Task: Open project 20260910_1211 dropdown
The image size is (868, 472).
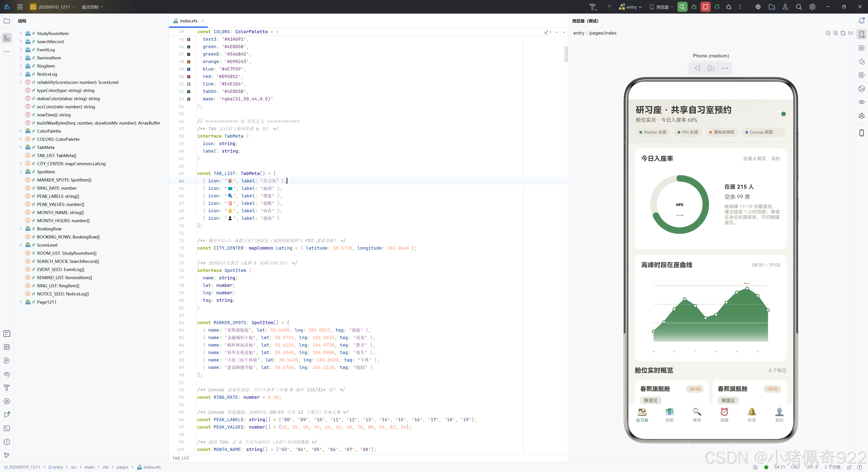Action: [x=53, y=7]
